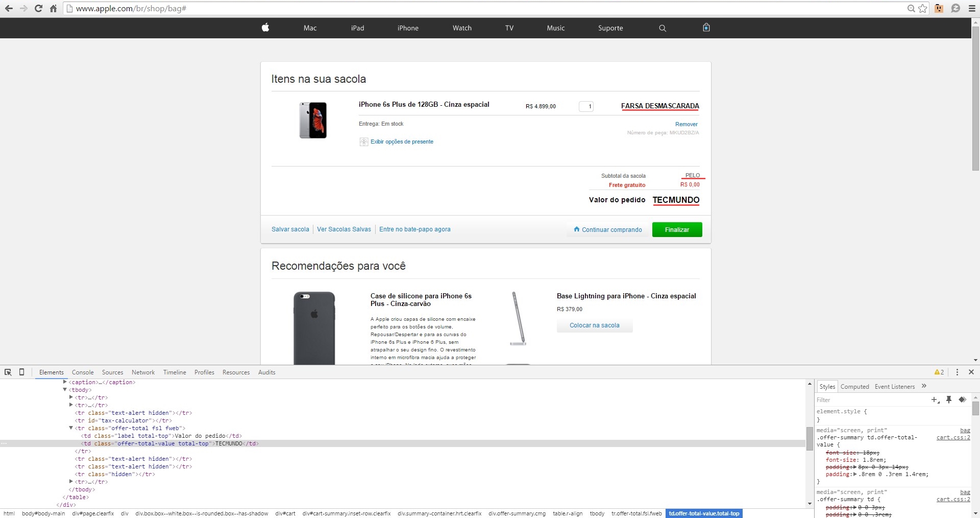The image size is (980, 518).
Task: Select the Styles sidebar tab
Action: [x=827, y=387]
